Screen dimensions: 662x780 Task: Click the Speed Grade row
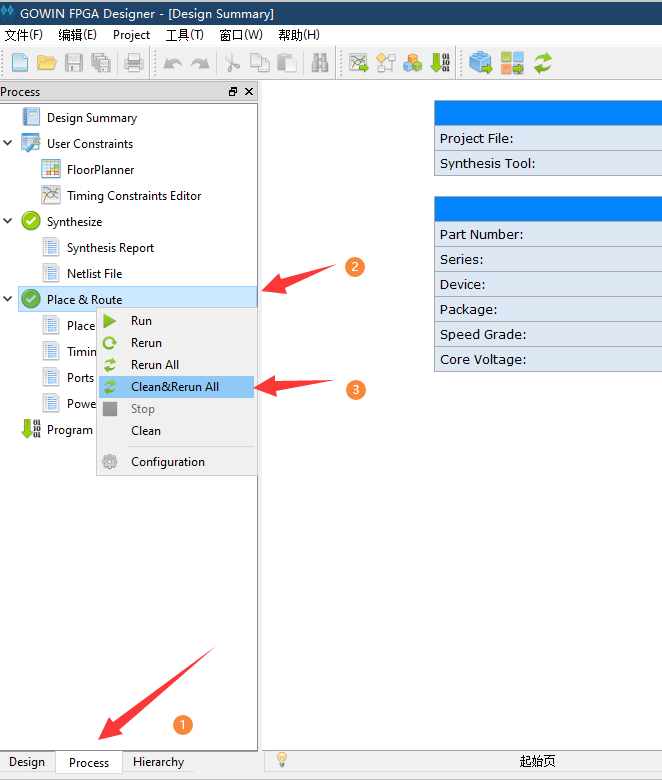coord(548,334)
